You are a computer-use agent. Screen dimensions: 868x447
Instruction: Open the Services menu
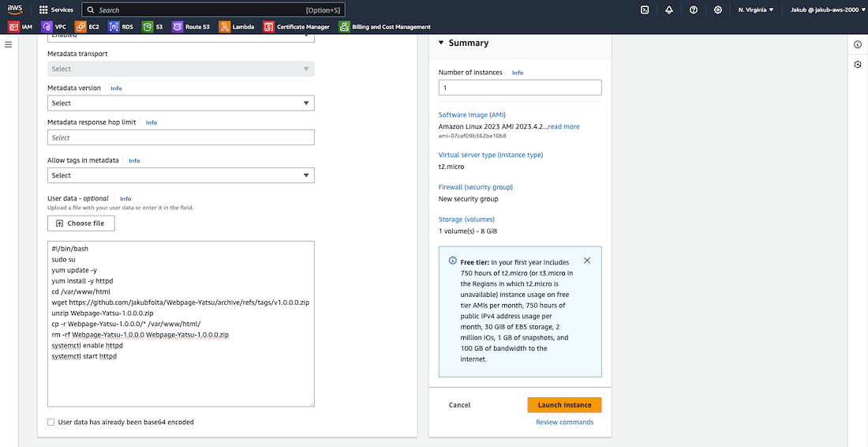click(x=55, y=10)
